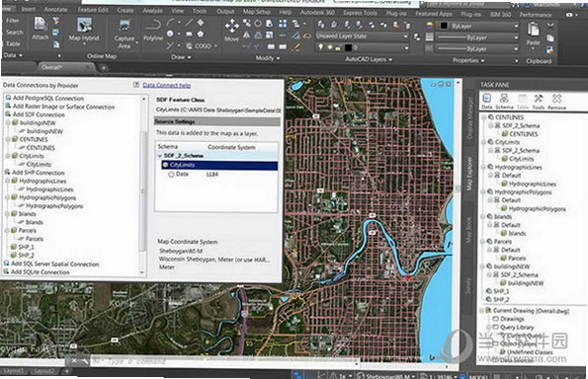The width and height of the screenshot is (588, 379).
Task: Collapse the CENTLINES node in Task Pane
Action: tap(484, 117)
